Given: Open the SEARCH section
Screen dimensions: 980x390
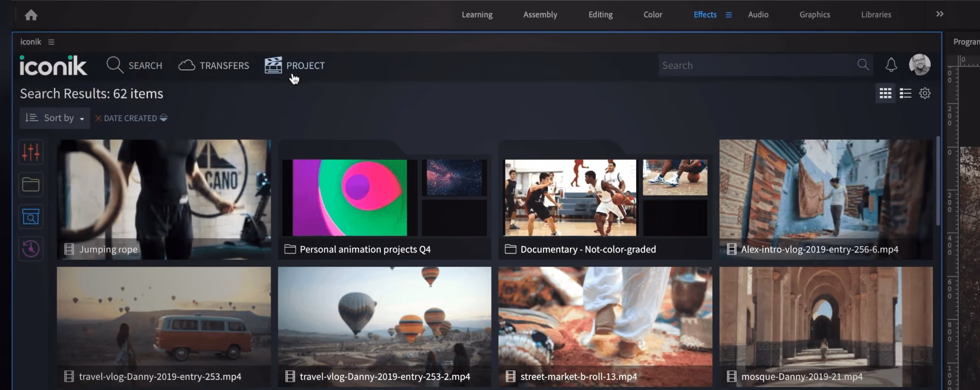Looking at the screenshot, I should point(135,65).
